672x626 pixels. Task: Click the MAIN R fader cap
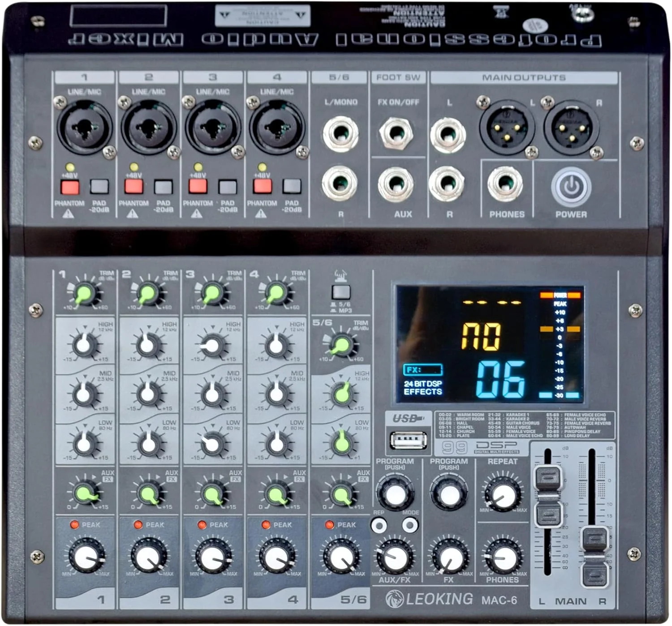[596, 557]
